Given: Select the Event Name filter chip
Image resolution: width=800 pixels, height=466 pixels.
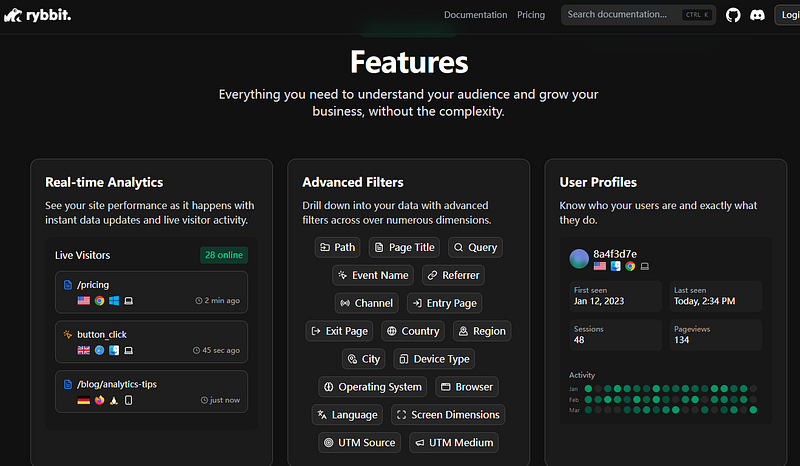Looking at the screenshot, I should (373, 275).
